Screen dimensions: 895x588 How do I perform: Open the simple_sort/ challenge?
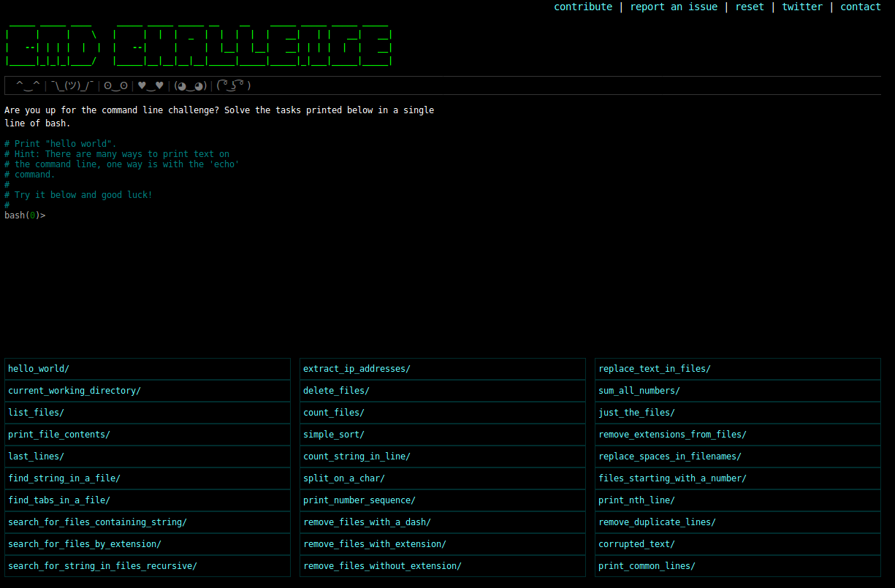coord(334,435)
